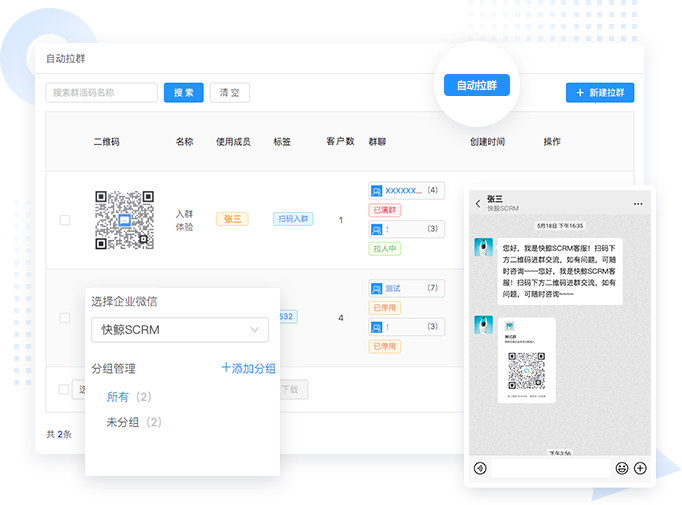
Task: Click the 新建拉群 button
Action: [x=599, y=93]
